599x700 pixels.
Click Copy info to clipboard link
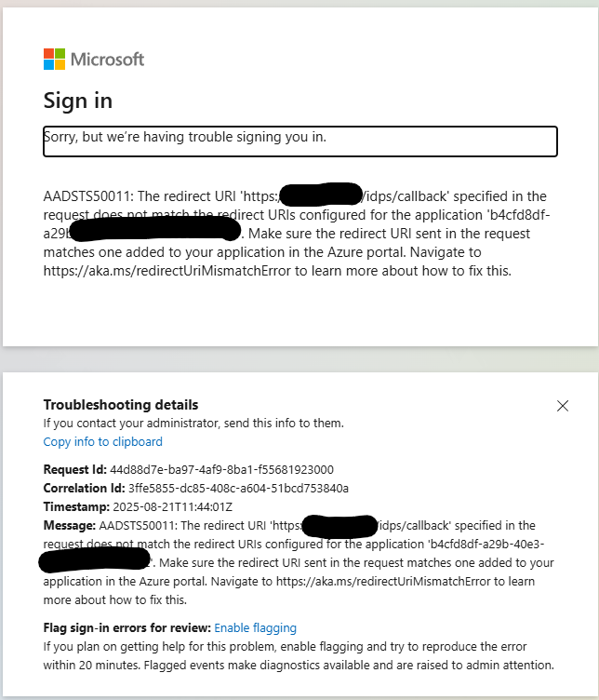click(102, 441)
